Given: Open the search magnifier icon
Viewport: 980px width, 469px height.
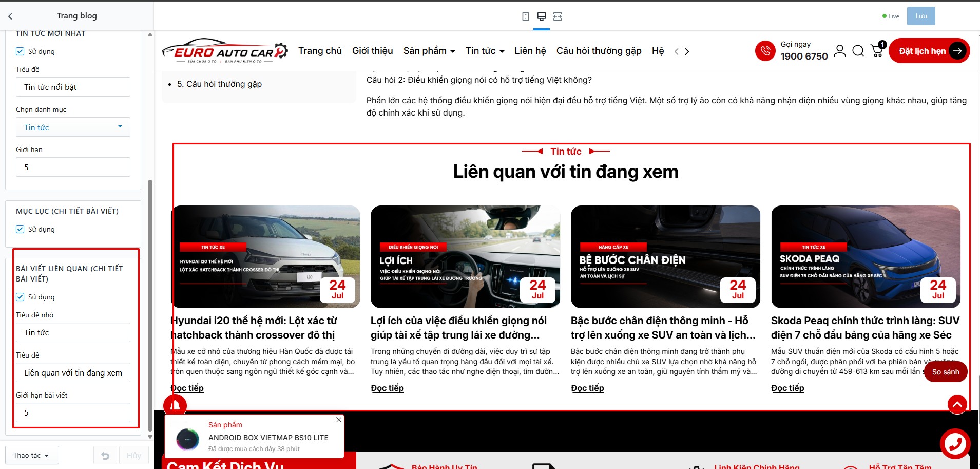Looking at the screenshot, I should (x=858, y=51).
